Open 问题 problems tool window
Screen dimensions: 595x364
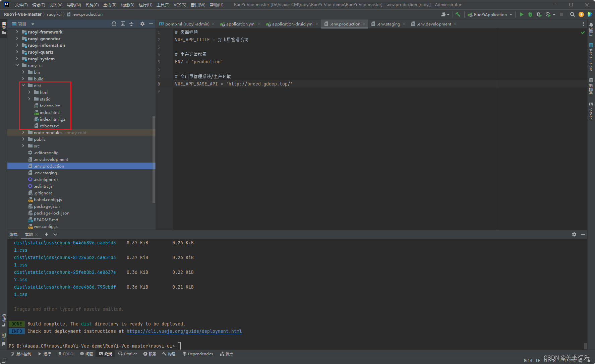pyautogui.click(x=86, y=354)
